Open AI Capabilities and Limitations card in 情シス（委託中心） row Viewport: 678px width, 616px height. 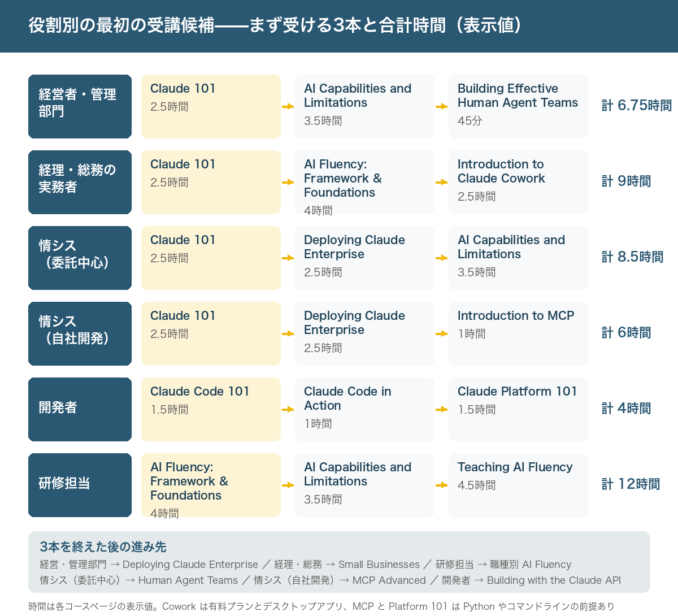[518, 258]
